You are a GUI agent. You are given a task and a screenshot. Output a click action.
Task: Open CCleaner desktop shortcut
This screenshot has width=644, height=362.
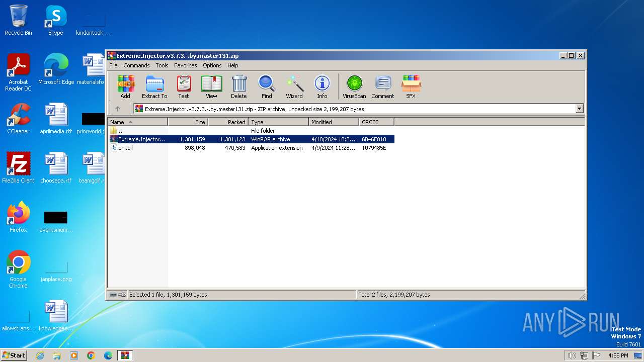tap(18, 119)
